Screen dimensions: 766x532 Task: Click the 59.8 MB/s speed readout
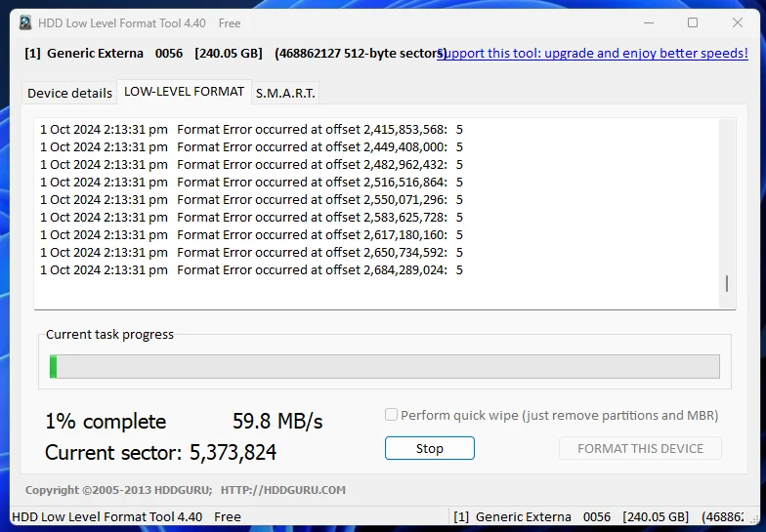click(x=277, y=422)
